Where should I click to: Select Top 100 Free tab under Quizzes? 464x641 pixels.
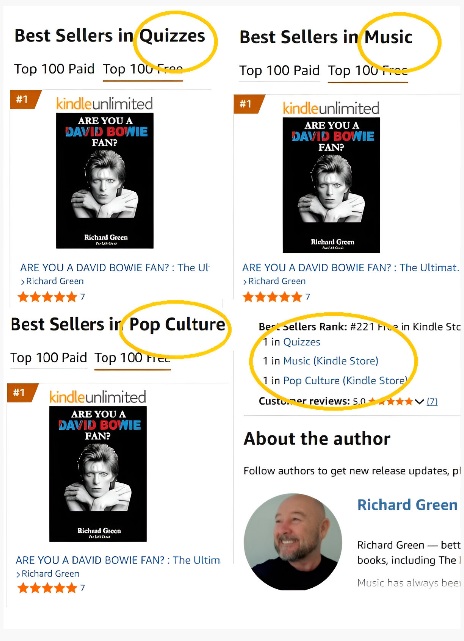pyautogui.click(x=143, y=69)
